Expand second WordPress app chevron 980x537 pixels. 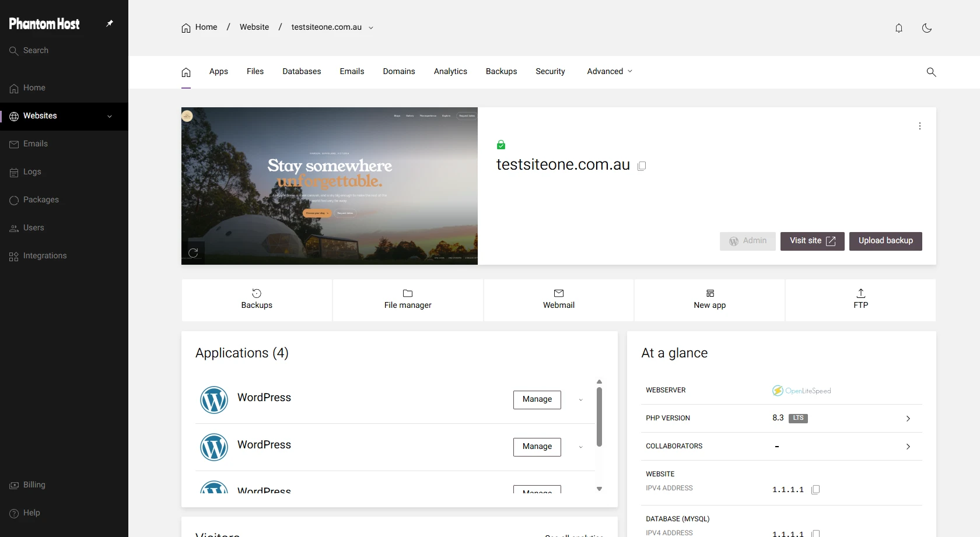(x=580, y=447)
